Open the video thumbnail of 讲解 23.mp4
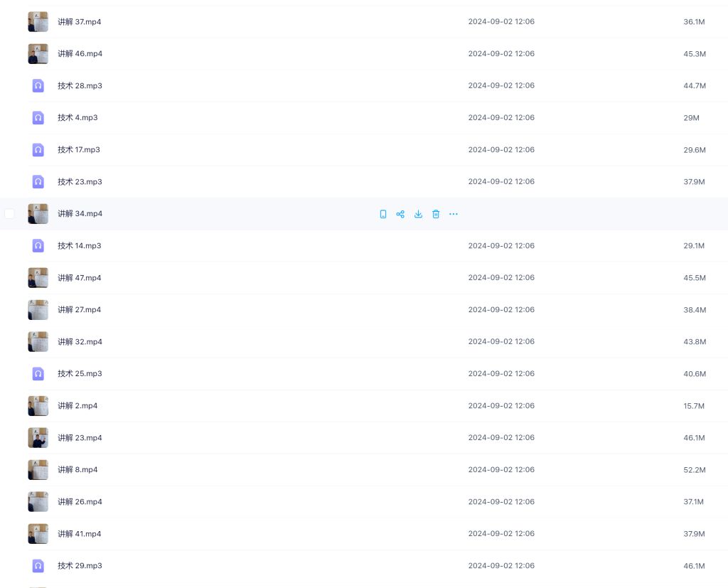 coord(38,438)
